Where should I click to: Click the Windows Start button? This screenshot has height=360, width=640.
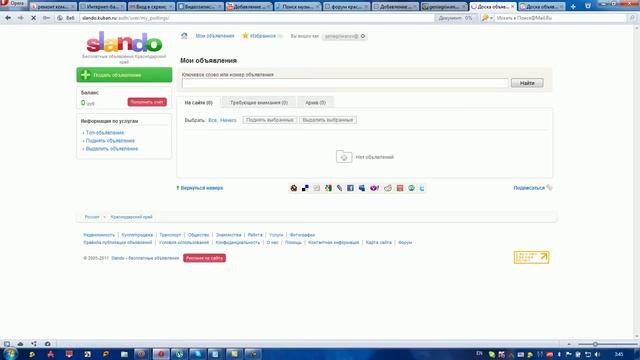click(x=9, y=354)
